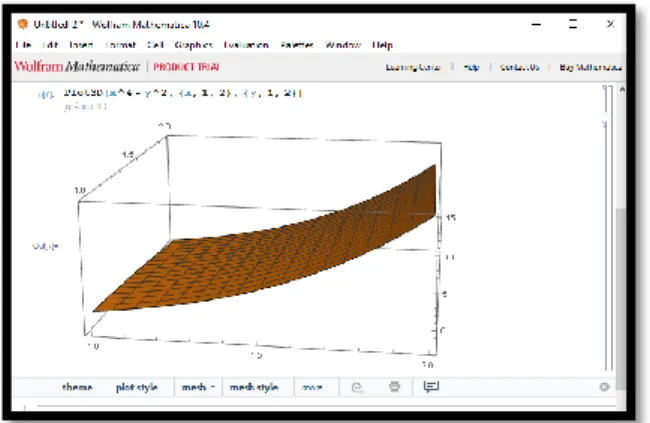Click the more suggestions button
This screenshot has height=423, width=650.
pos(312,387)
